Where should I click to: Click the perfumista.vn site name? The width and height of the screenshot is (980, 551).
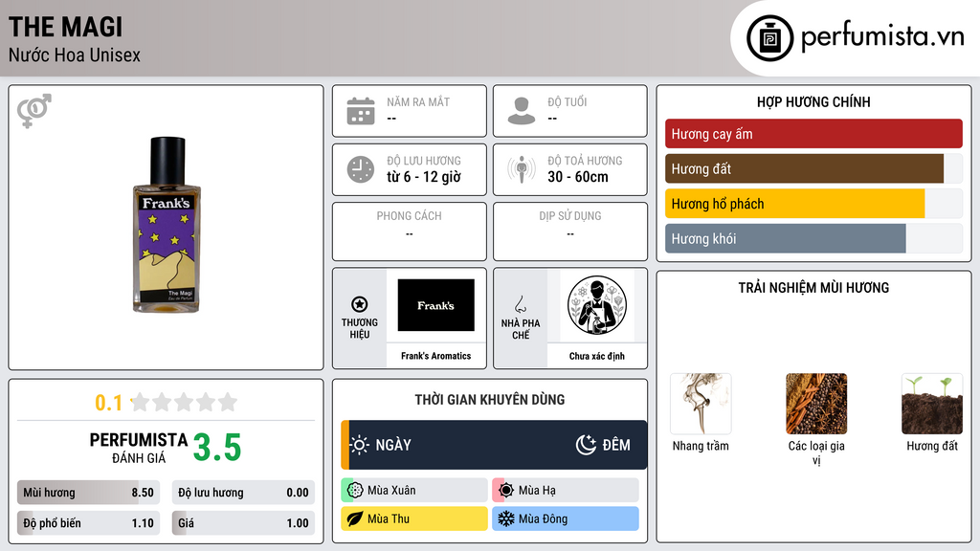pos(882,36)
